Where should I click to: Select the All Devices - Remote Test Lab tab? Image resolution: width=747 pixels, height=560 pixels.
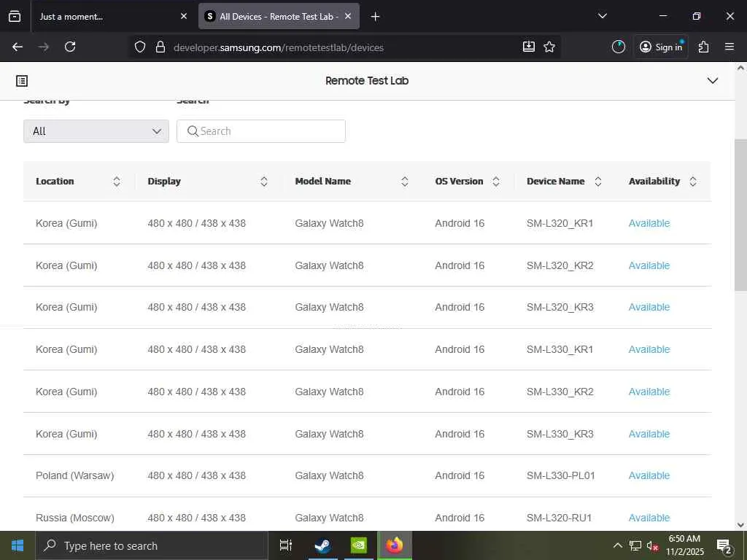point(279,16)
